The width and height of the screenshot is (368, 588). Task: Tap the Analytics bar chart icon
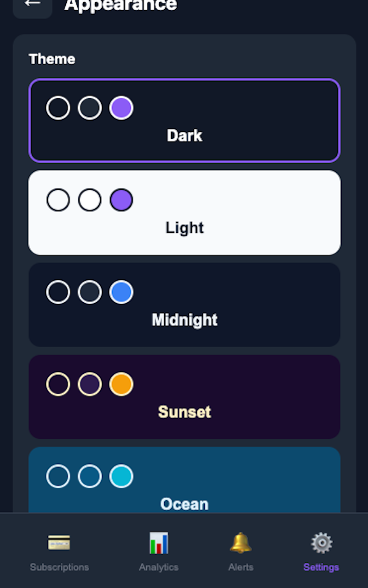pyautogui.click(x=158, y=543)
